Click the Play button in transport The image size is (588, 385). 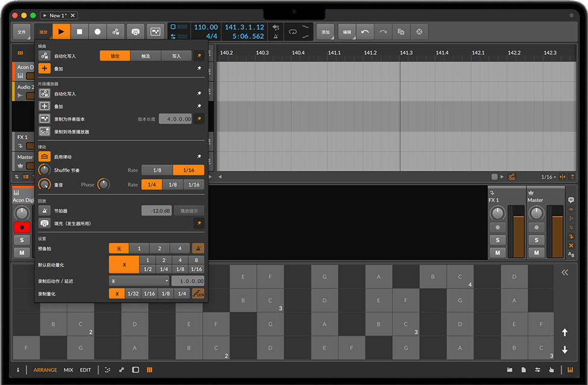point(61,31)
